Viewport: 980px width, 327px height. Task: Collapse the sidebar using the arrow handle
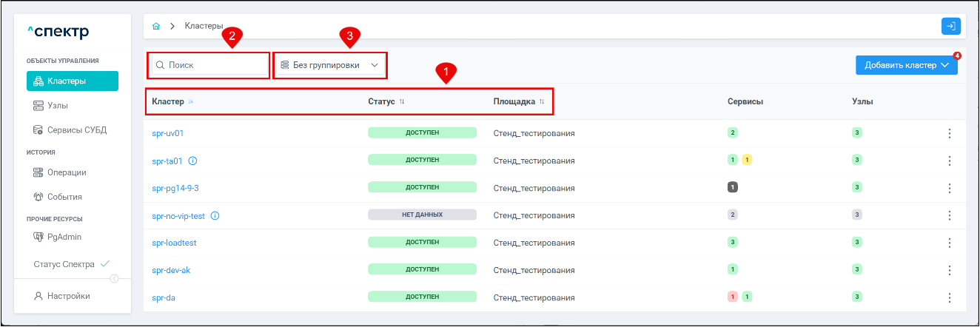[x=114, y=278]
